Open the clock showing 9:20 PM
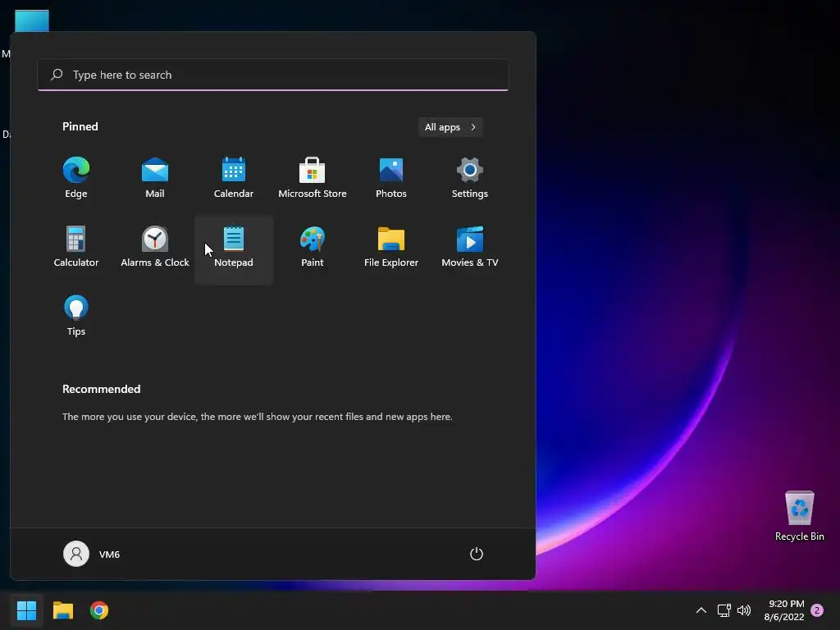 (x=784, y=610)
